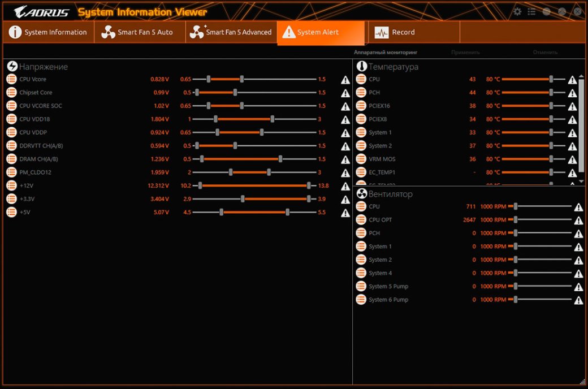Toggle the orange button beside Chipset Core
The height and width of the screenshot is (389, 588).
(x=11, y=93)
